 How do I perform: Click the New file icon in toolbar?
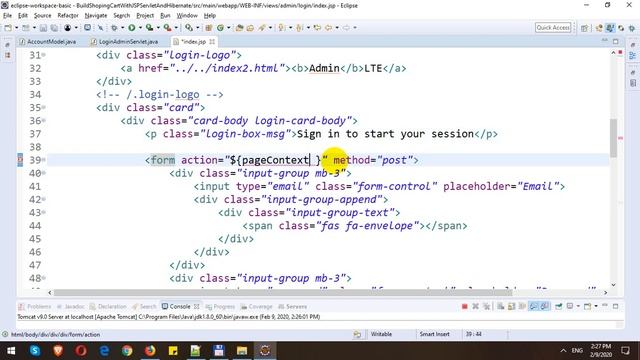(8, 27)
